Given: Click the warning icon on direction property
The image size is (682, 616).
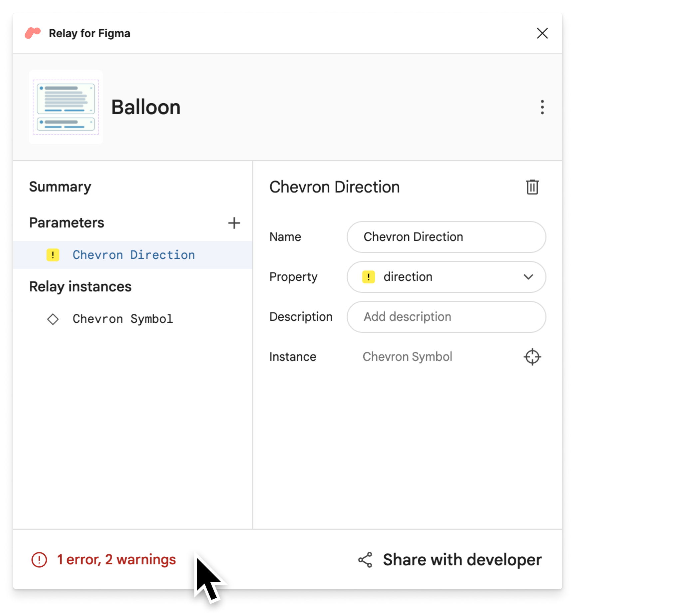Looking at the screenshot, I should [x=368, y=276].
